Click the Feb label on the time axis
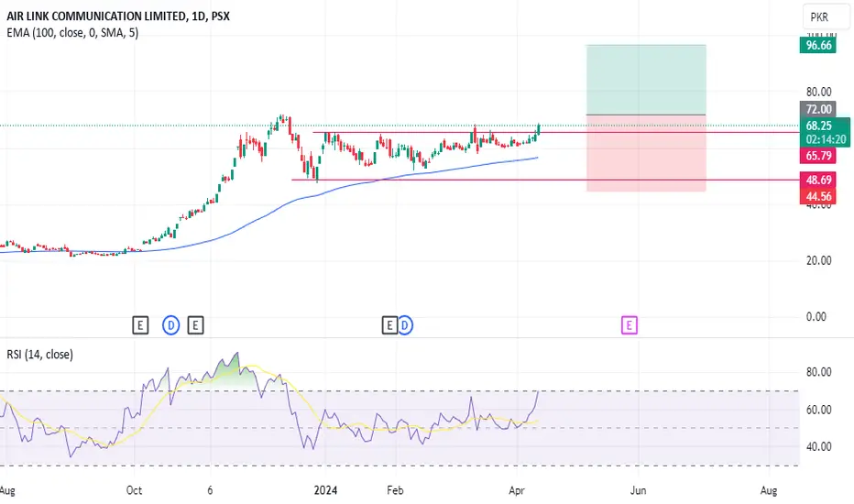Viewport: 854px width, 504px height. tap(395, 490)
